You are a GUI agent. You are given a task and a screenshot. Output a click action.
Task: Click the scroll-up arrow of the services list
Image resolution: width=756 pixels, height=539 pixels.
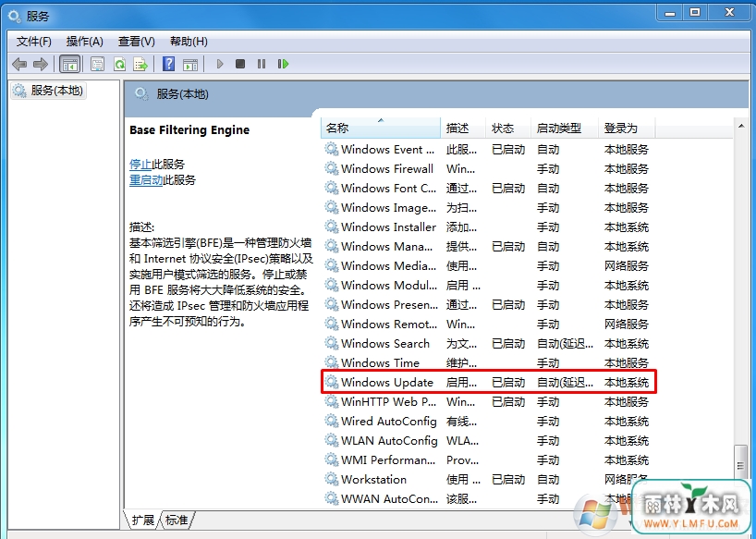coord(741,127)
